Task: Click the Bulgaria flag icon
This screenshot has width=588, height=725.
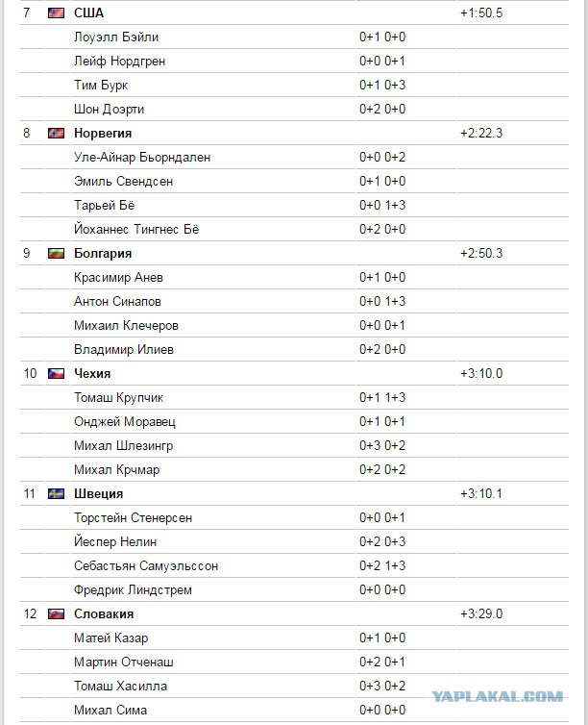Action: 56,254
